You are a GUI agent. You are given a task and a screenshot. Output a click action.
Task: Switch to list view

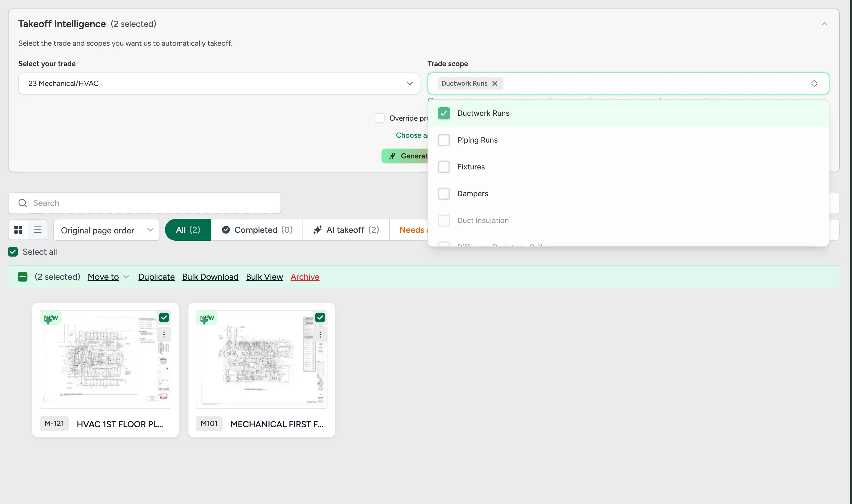coord(38,230)
